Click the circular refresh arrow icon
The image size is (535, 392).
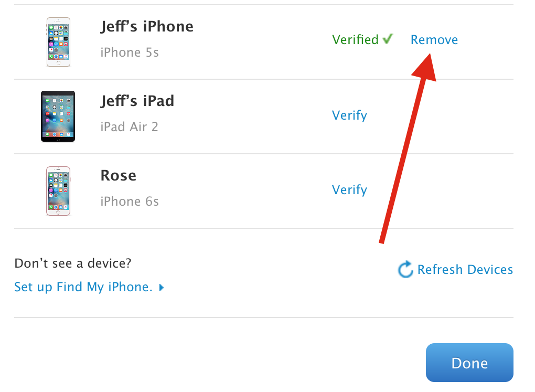pyautogui.click(x=405, y=269)
